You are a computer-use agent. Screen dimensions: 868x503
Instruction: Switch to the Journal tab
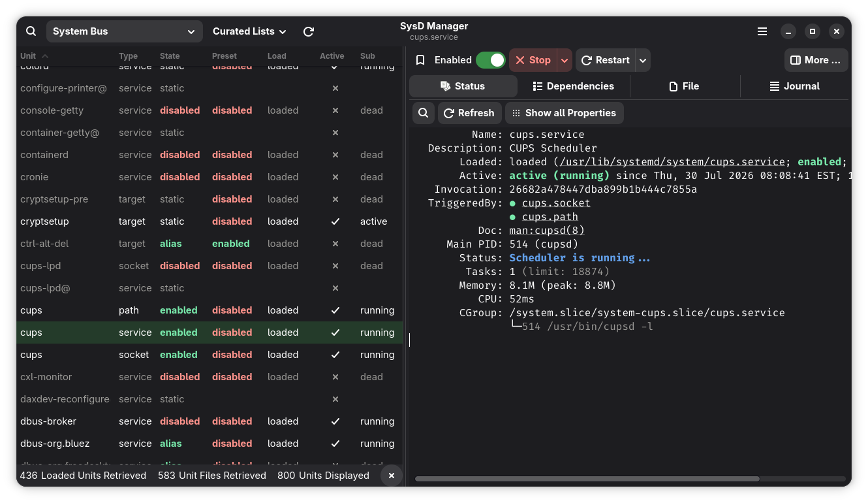pos(794,86)
